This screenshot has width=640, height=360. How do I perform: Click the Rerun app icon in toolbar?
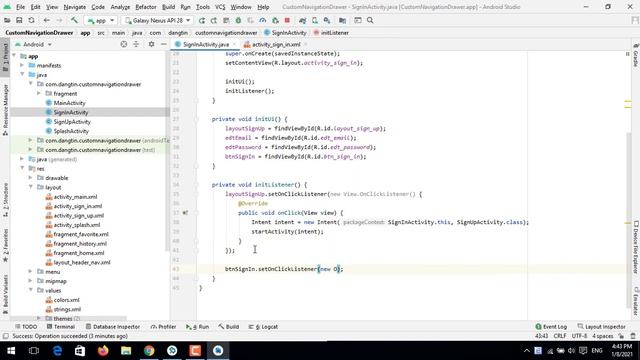pos(202,20)
